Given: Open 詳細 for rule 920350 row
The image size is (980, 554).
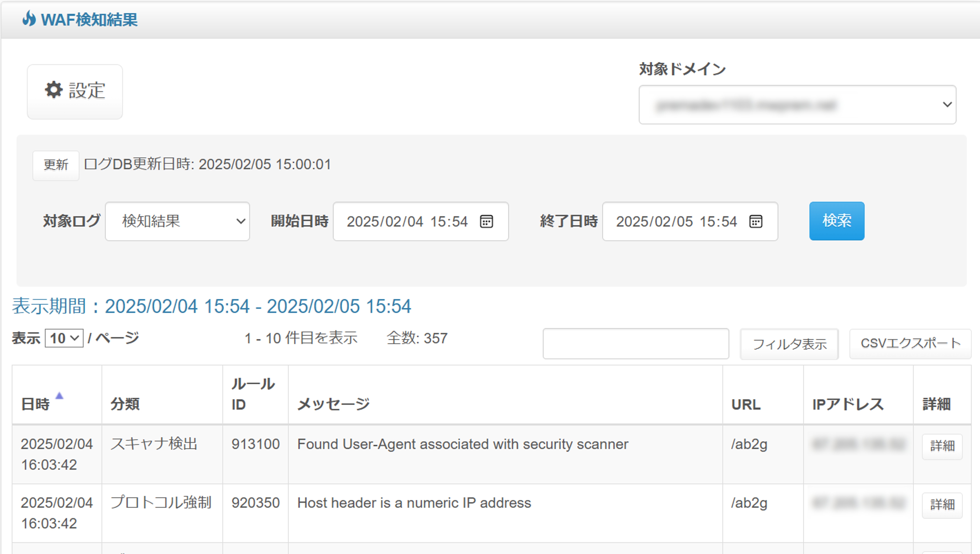Looking at the screenshot, I should (942, 505).
